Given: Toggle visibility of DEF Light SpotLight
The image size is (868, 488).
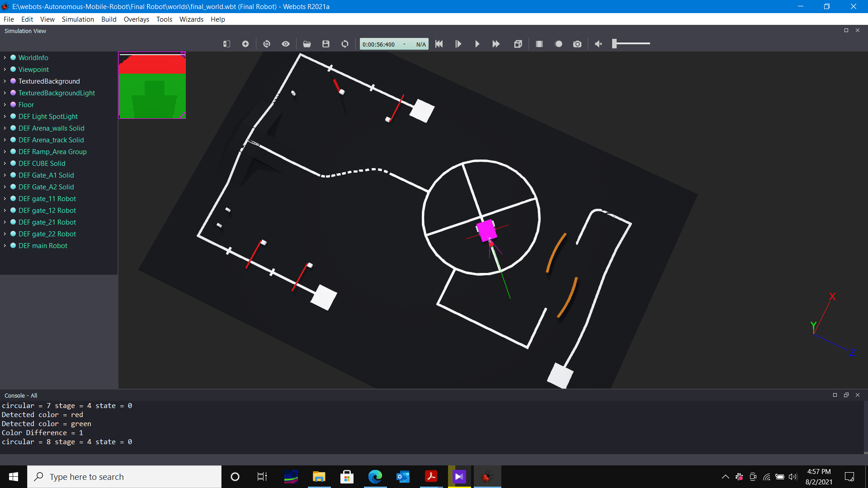Looking at the screenshot, I should (14, 116).
